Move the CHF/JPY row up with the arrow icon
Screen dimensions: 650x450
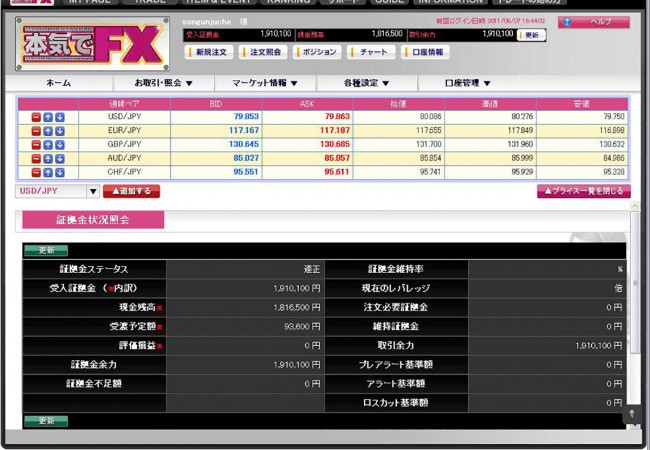point(48,171)
